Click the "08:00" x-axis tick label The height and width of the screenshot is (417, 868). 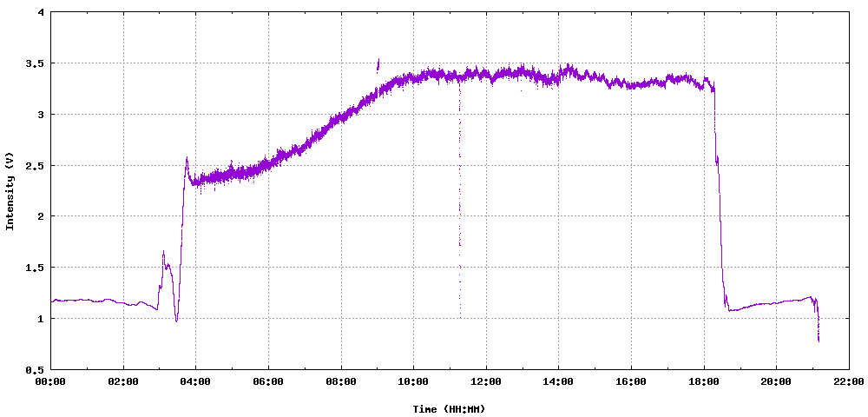click(x=341, y=381)
